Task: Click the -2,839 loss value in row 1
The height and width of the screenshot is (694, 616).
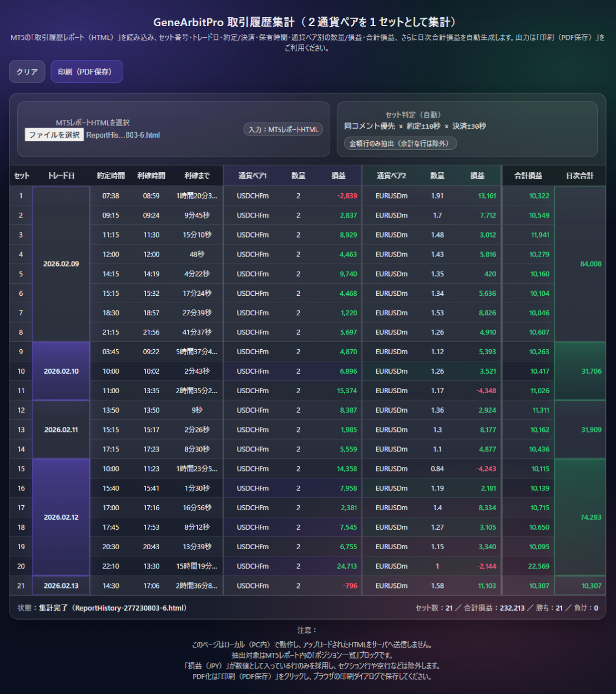Action: tap(347, 196)
